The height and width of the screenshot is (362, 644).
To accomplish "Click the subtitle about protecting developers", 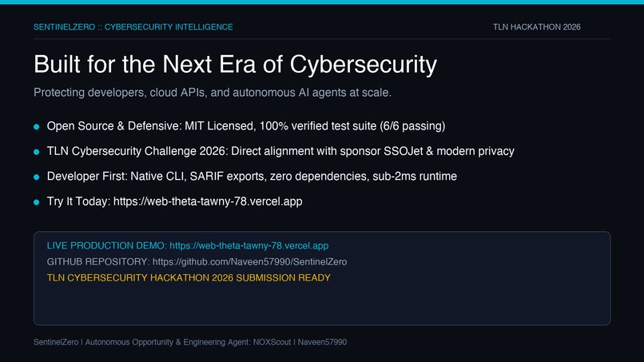I will point(213,93).
